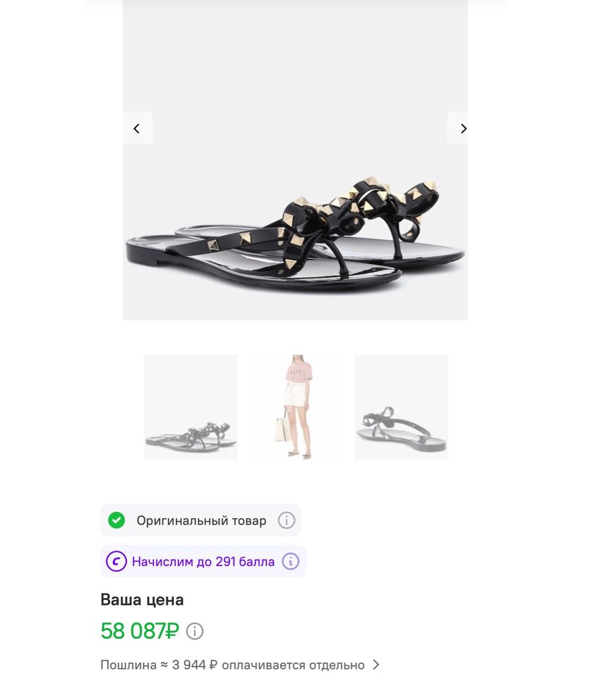Open info icon beside bonus points badge
Viewport: 591px width, 700px height.
click(291, 561)
